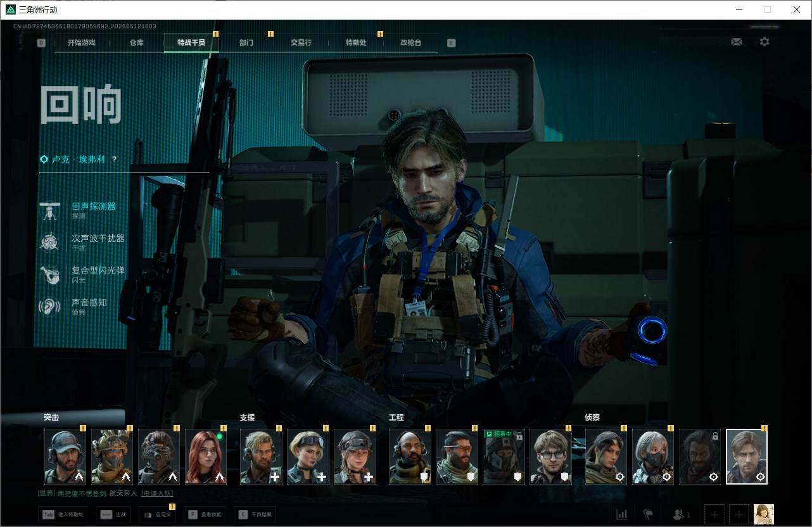Select assault operator with baseball cap and headset

click(x=65, y=457)
